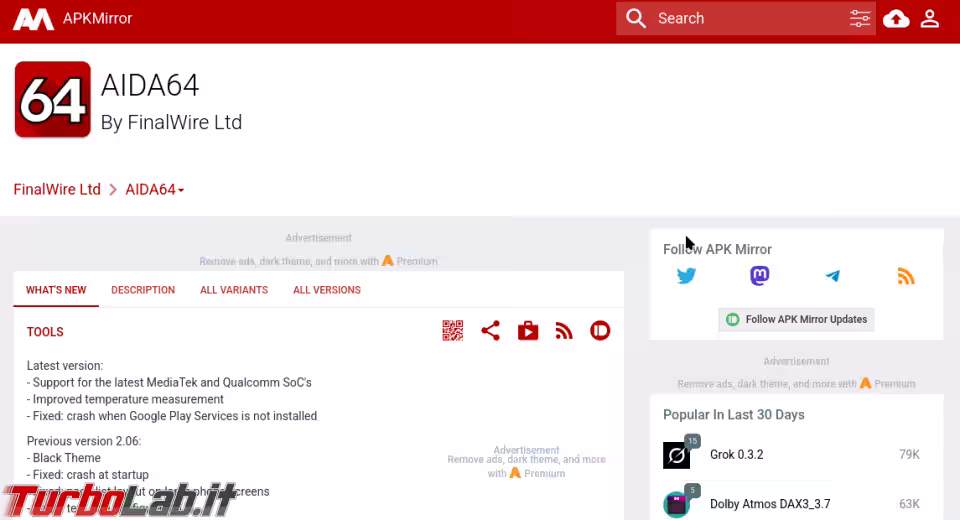Go to FinalWire Ltd breadcrumb link

(57, 189)
